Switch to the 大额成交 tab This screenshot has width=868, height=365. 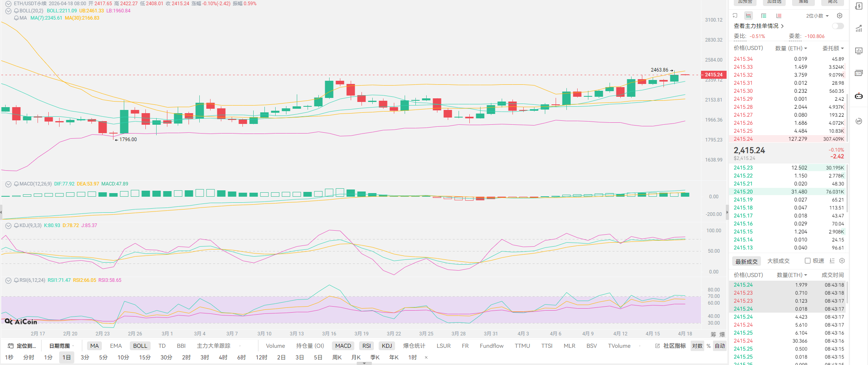click(x=778, y=261)
